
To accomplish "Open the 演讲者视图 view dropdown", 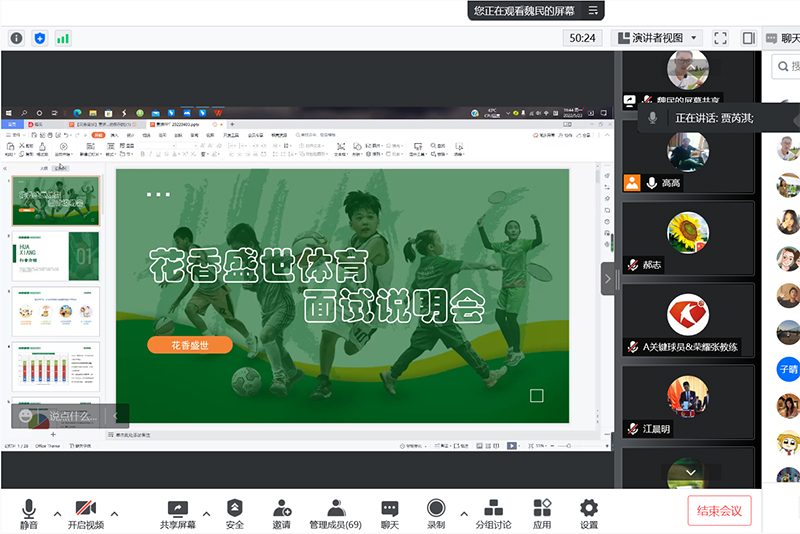I will (656, 38).
